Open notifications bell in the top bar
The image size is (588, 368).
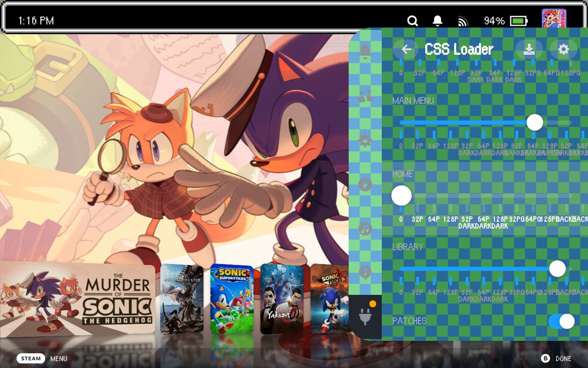[437, 21]
